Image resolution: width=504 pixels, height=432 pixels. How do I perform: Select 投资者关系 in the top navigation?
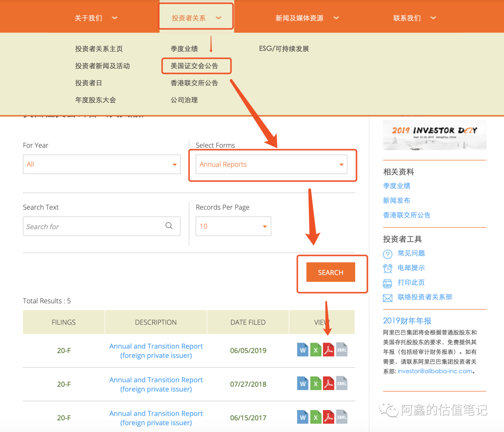(189, 18)
